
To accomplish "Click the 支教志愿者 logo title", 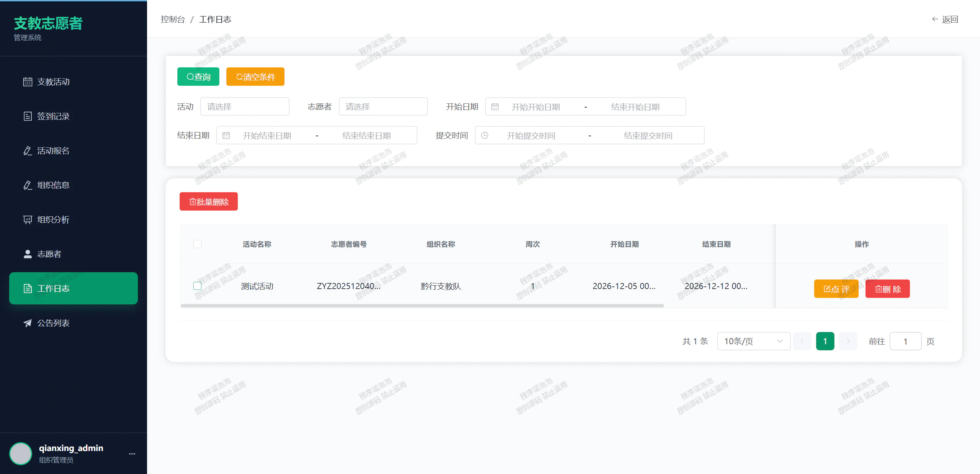I will pyautogui.click(x=48, y=23).
